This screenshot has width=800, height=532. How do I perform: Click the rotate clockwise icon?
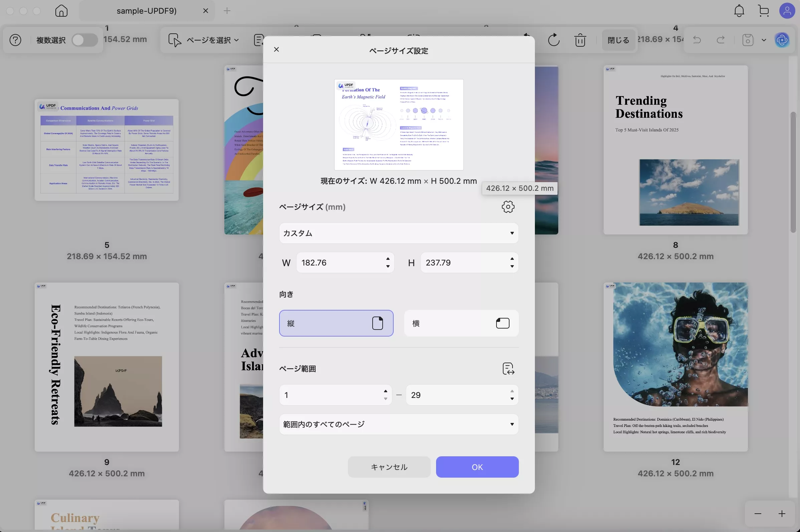point(554,40)
